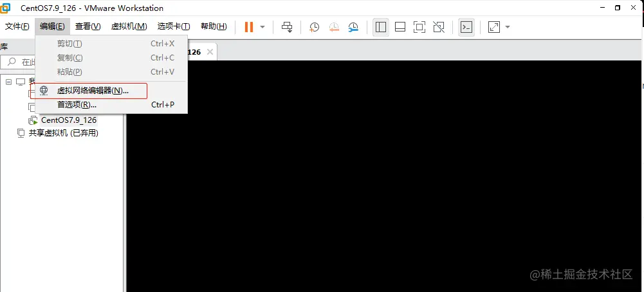Collapse the My Computer tree node
This screenshot has width=644, height=292.
click(8, 82)
